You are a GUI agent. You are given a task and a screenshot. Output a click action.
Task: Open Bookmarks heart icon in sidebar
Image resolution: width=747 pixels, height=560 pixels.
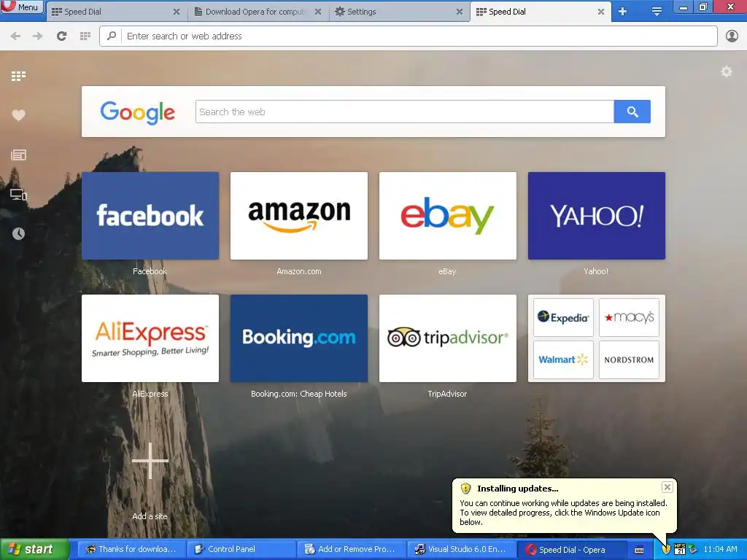(18, 115)
